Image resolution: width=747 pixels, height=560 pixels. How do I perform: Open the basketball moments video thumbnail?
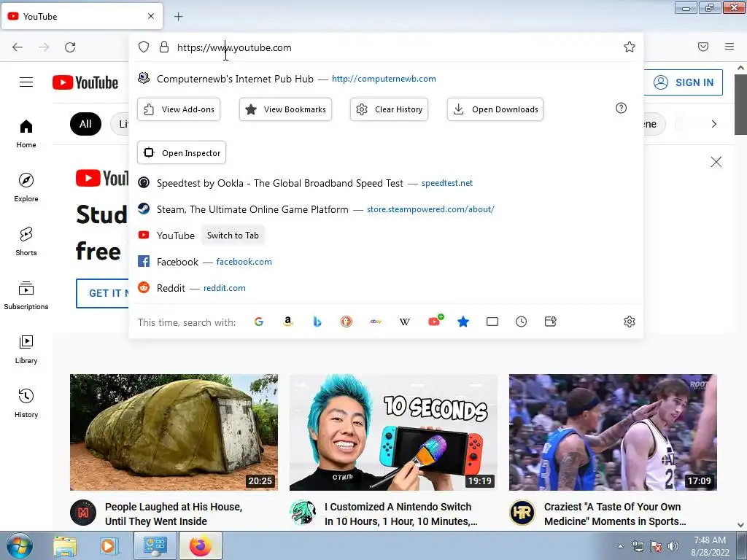613,432
